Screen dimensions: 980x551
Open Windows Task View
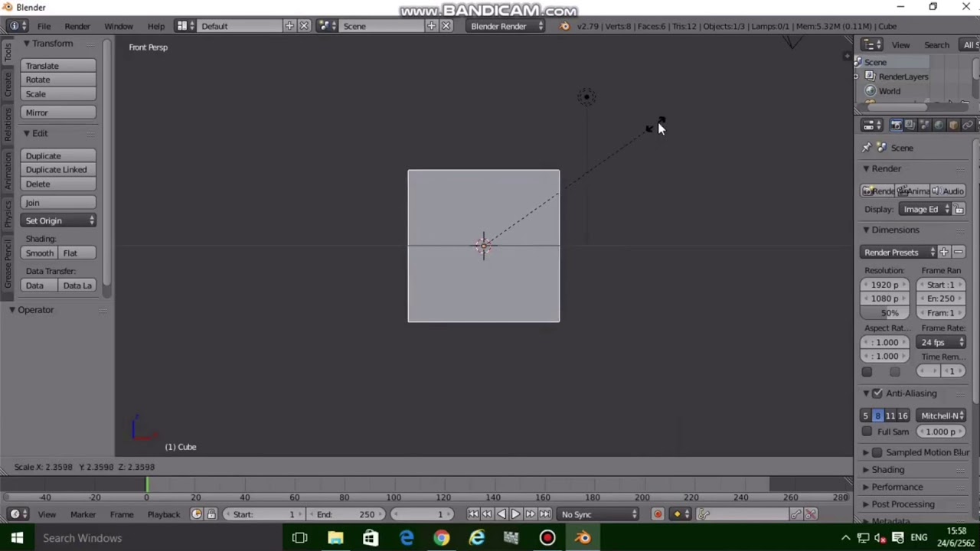[x=299, y=538]
